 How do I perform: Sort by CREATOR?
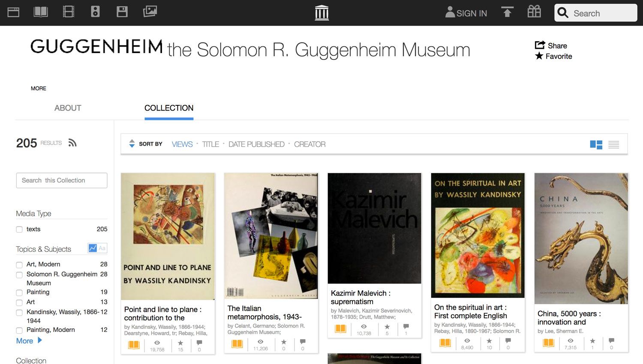(310, 144)
